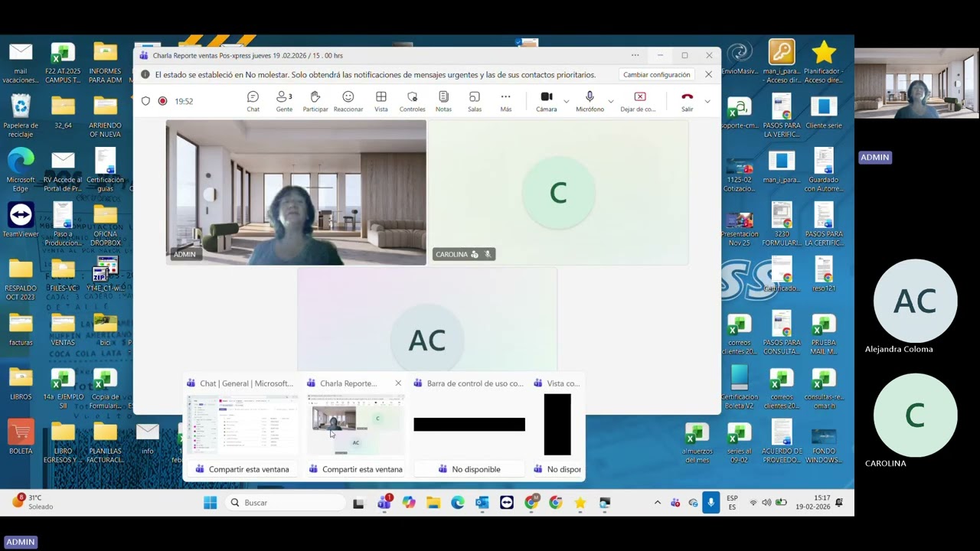Select Alejandra Coloma participant avatar
The width and height of the screenshot is (980, 551).
coord(915,301)
